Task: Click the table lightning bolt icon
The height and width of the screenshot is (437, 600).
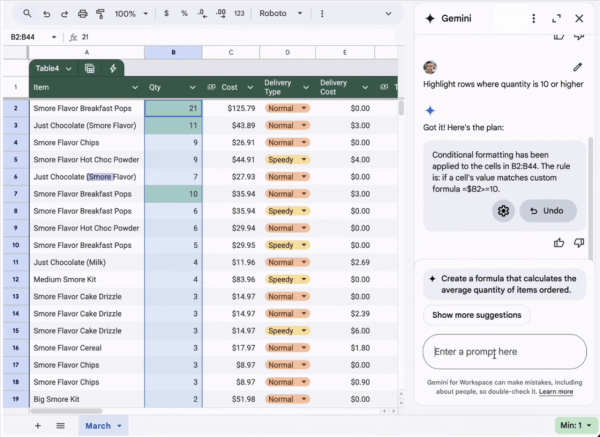Action: click(x=113, y=68)
